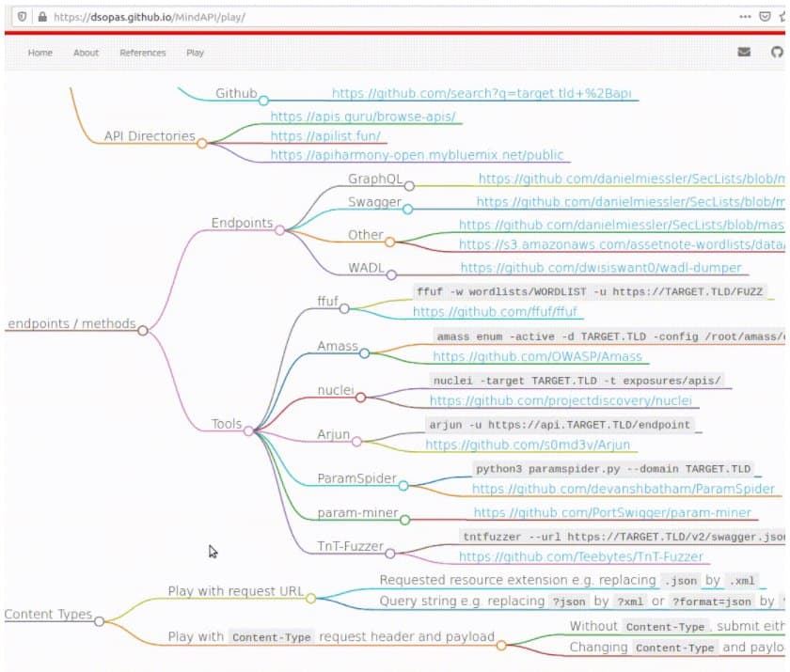Collapse the param-miner node circle
The image size is (790, 672).
pyautogui.click(x=405, y=520)
